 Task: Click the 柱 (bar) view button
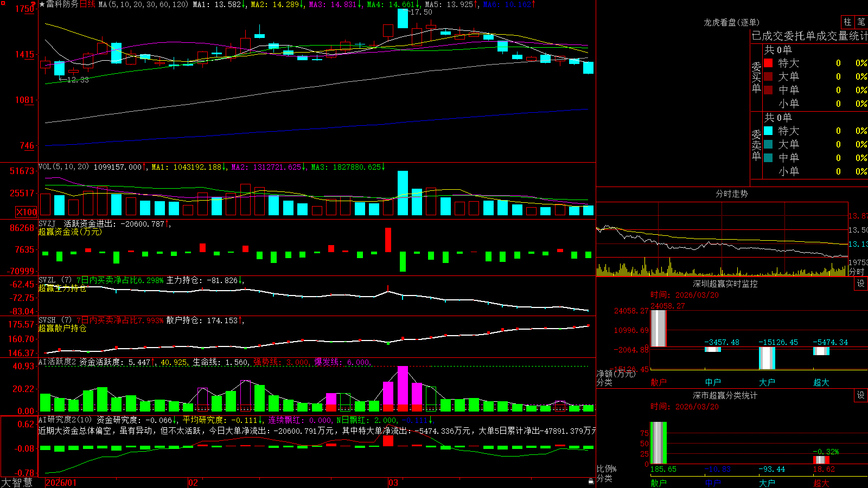847,22
